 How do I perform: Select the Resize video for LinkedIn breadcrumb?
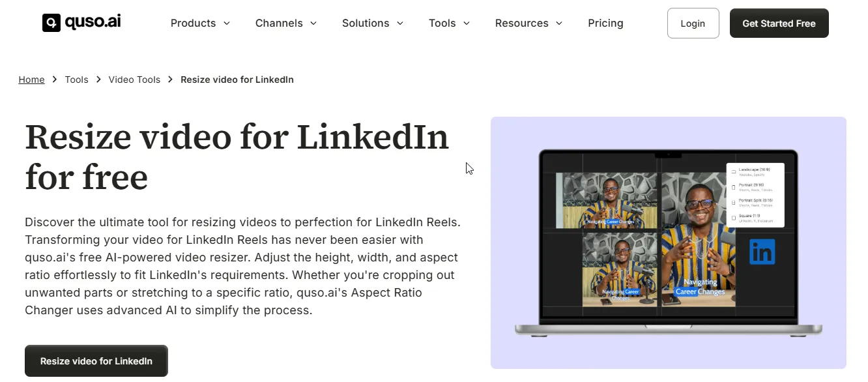237,80
